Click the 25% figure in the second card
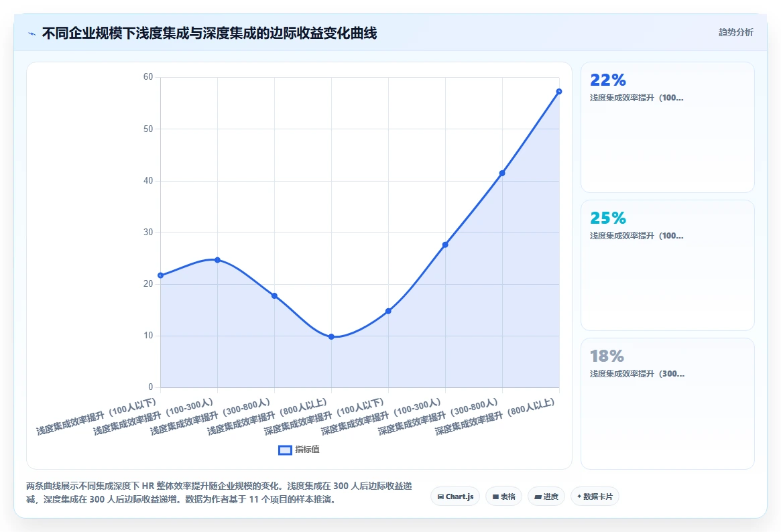781x532 pixels. coord(607,218)
